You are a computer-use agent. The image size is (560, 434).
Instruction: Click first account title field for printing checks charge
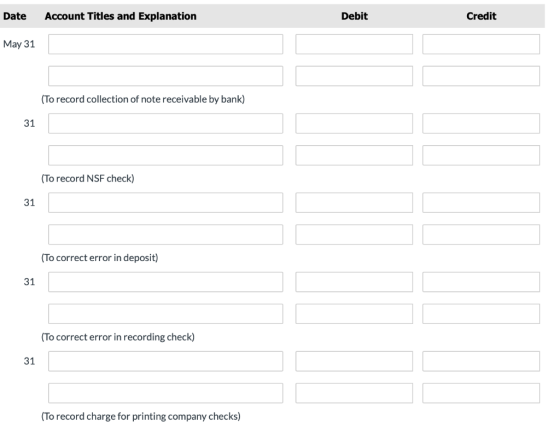(165, 361)
